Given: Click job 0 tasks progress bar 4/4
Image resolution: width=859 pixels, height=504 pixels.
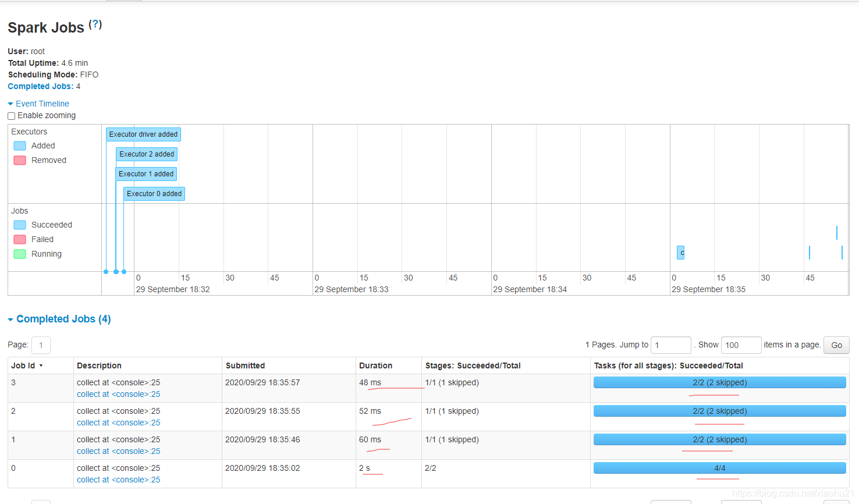Looking at the screenshot, I should pyautogui.click(x=720, y=468).
